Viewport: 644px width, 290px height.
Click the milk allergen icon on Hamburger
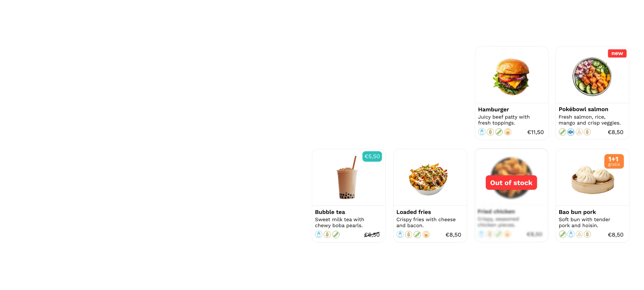click(482, 132)
